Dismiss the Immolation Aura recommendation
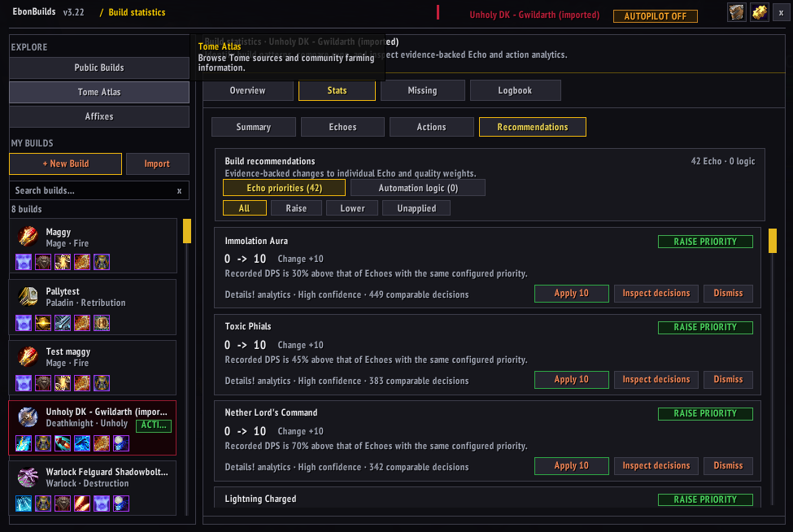Screen dimensions: 793x532 tap(728, 294)
